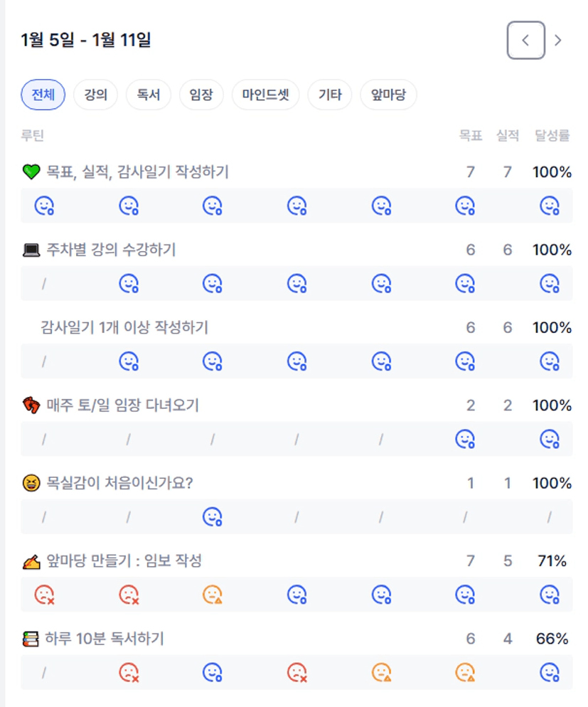
Task: Show the 마인드셋 routines
Action: [265, 95]
